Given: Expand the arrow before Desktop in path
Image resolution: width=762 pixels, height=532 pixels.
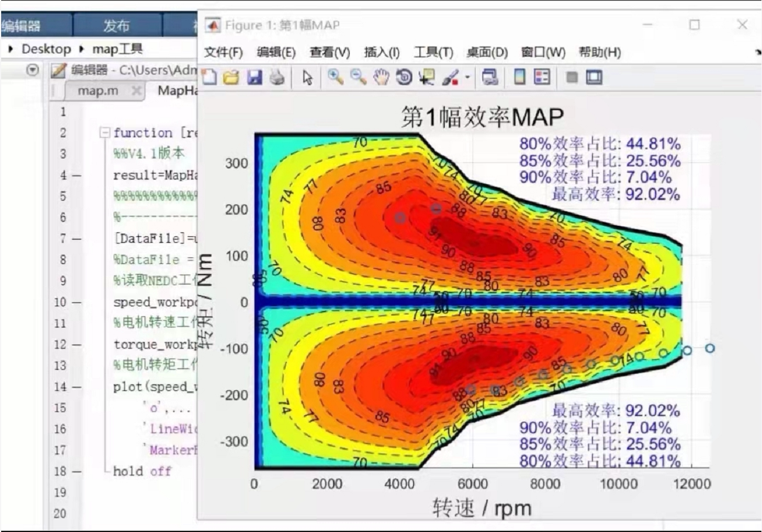Looking at the screenshot, I should pos(11,49).
